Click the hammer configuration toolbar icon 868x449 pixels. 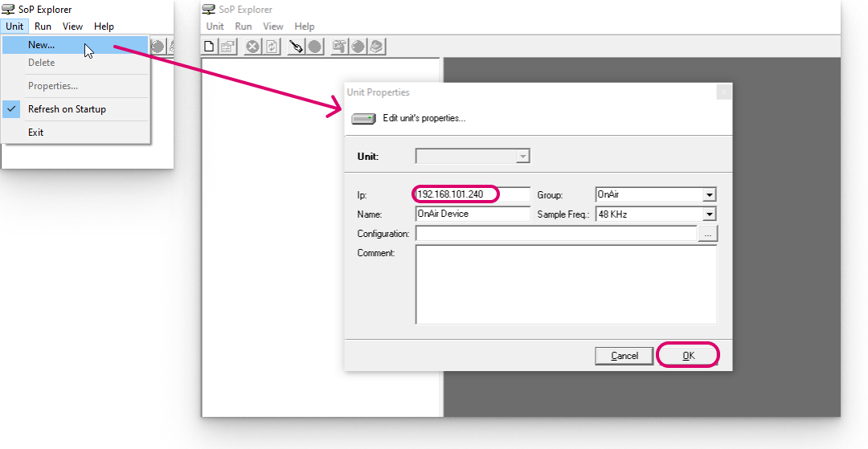click(x=339, y=47)
